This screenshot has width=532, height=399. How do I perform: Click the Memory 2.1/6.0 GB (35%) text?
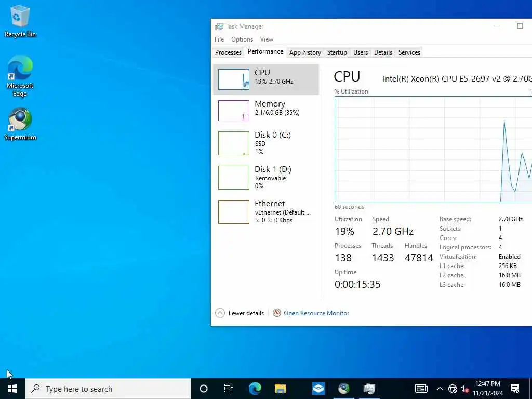coord(277,113)
